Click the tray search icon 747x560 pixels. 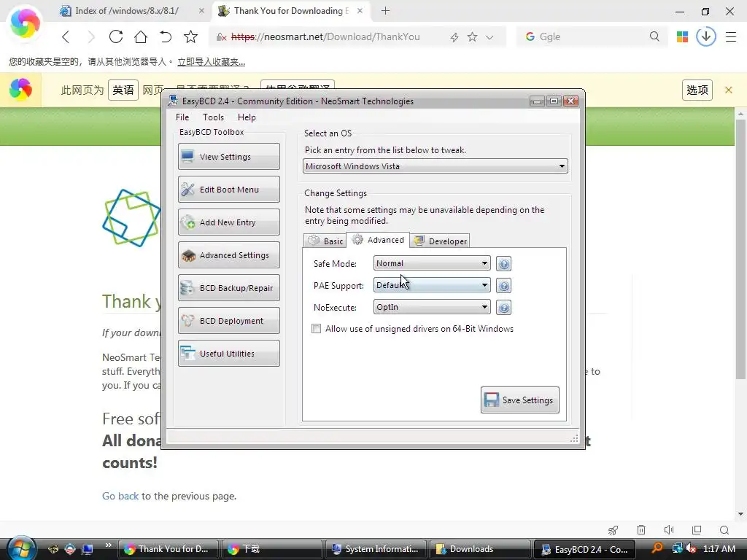point(657,548)
